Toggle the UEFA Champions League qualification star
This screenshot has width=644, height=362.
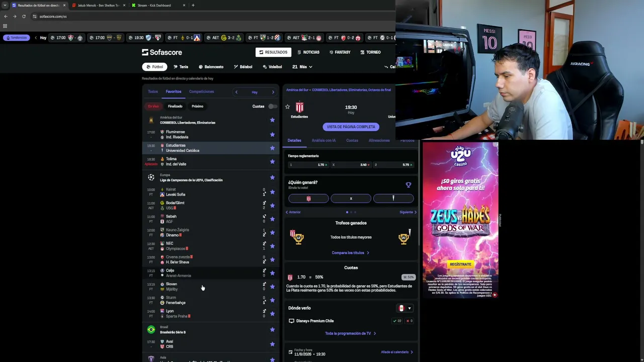[272, 177]
